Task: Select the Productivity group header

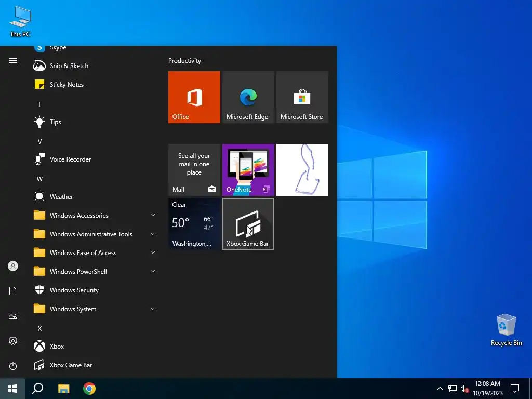Action: pyautogui.click(x=184, y=61)
